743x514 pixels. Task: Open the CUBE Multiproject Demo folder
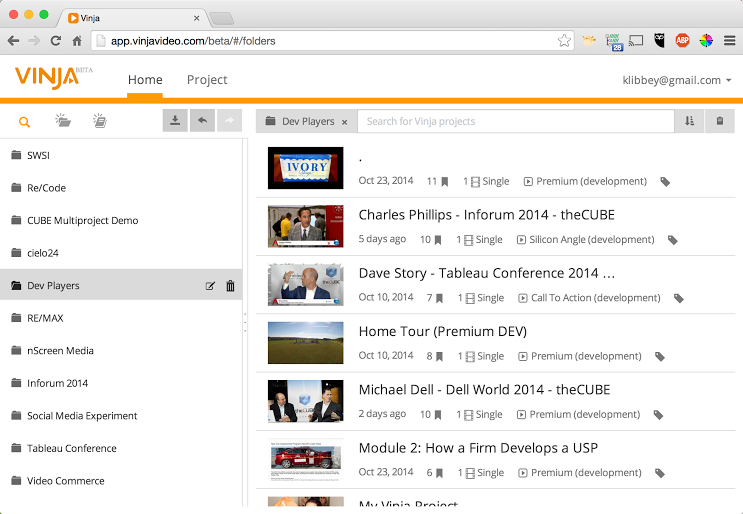(x=82, y=220)
